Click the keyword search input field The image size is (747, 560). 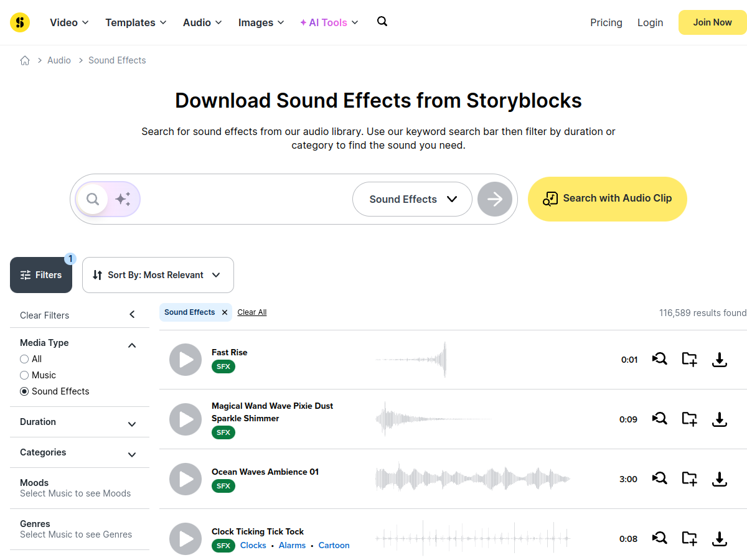[246, 199]
